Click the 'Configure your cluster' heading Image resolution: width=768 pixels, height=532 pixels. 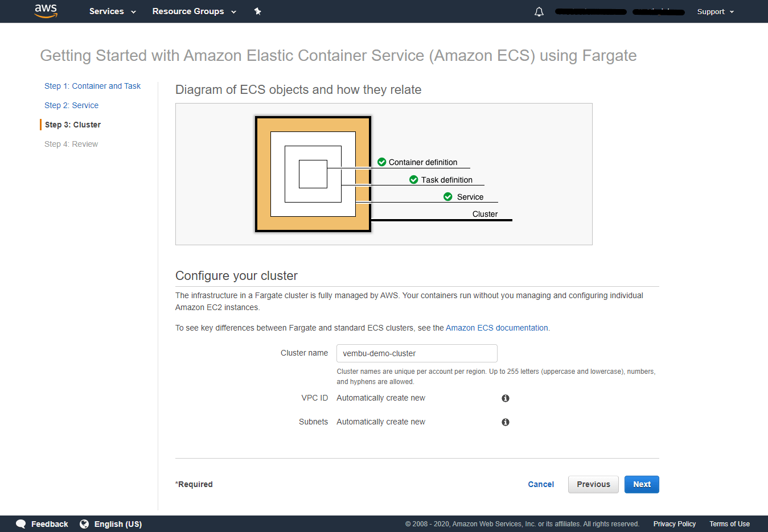(236, 275)
